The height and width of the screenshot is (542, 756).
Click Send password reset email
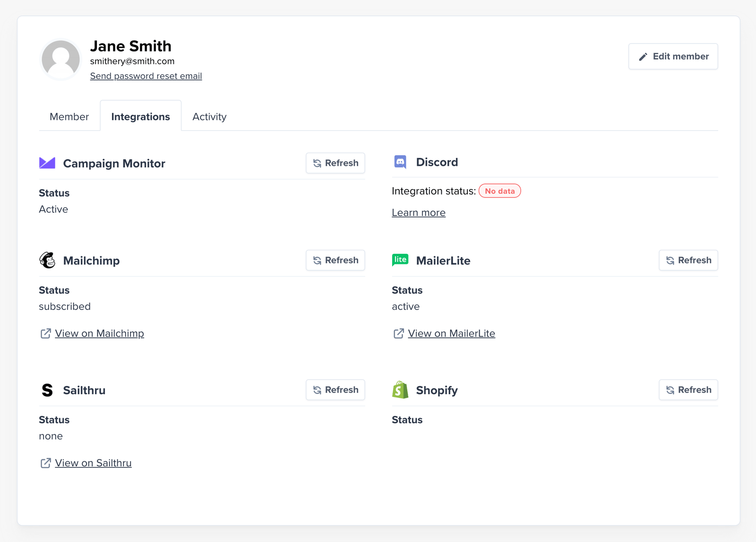pos(146,76)
